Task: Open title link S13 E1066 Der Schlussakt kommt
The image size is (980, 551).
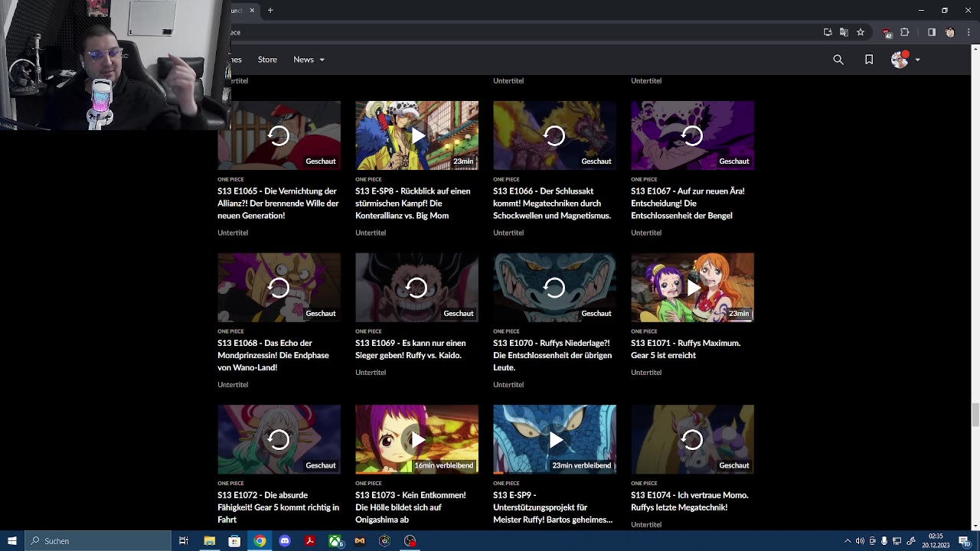Action: (x=552, y=204)
